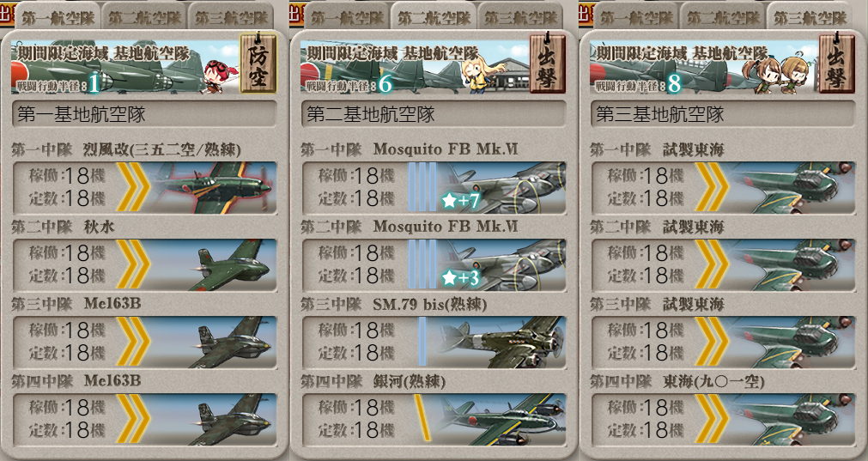Toggle the 防空 wooden tag on first base
The width and height of the screenshot is (868, 461).
258,64
